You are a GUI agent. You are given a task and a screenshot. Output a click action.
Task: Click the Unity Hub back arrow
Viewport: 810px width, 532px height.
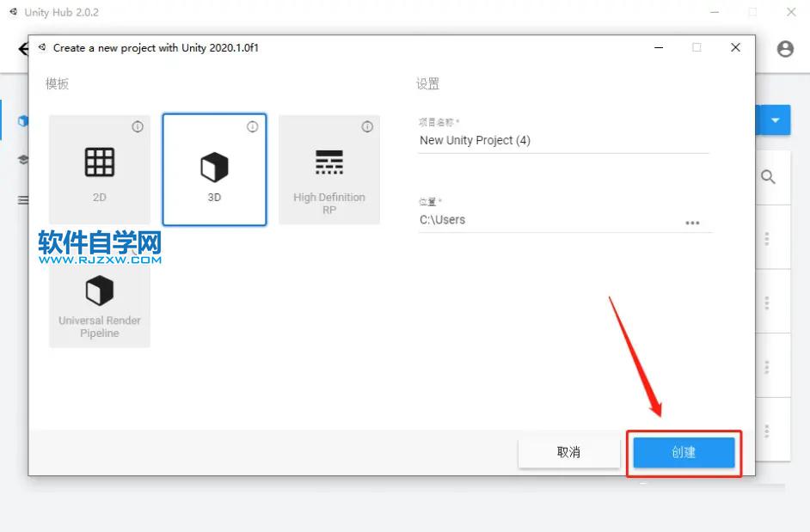click(x=22, y=49)
